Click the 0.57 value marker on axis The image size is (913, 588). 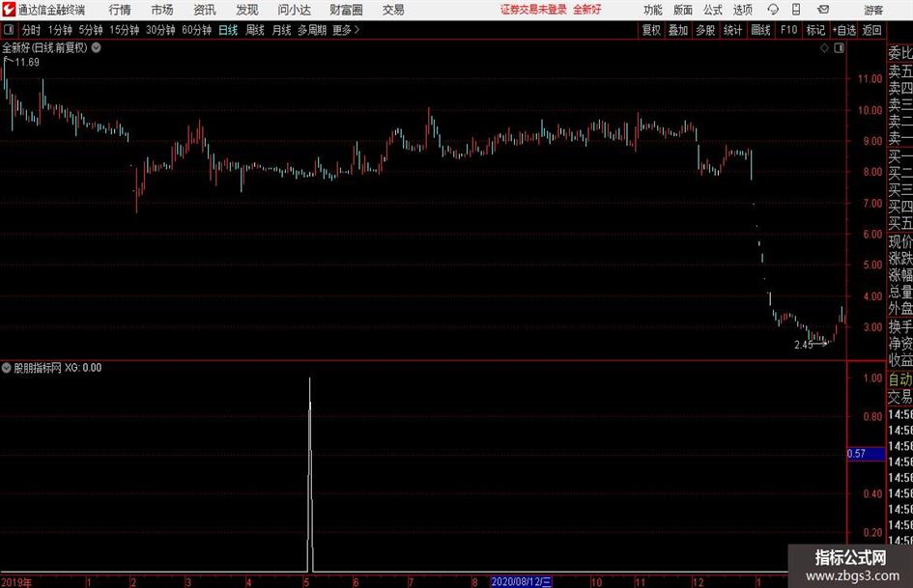(866, 454)
